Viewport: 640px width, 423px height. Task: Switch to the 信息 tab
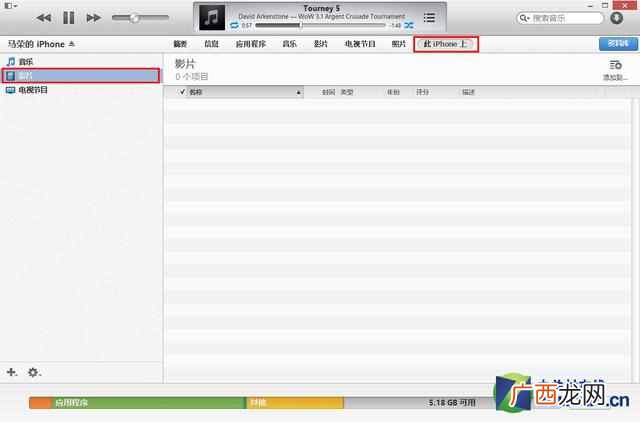coord(211,44)
